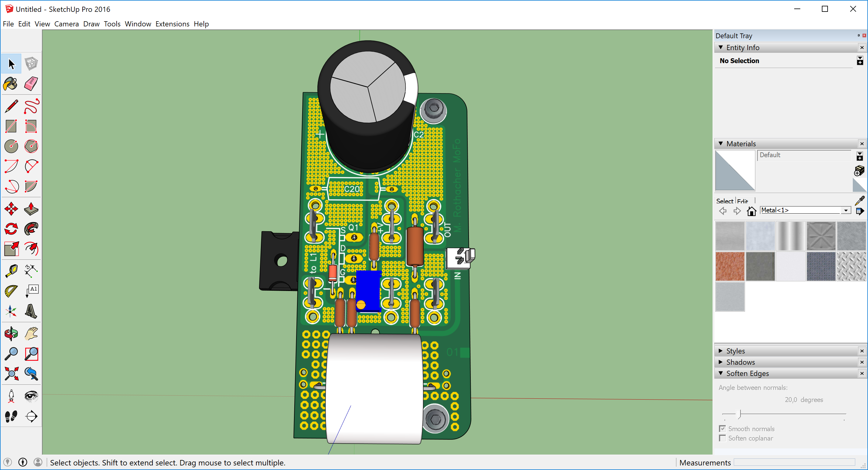The height and width of the screenshot is (470, 868).
Task: Pick the Eraser tool
Action: pyautogui.click(x=31, y=84)
